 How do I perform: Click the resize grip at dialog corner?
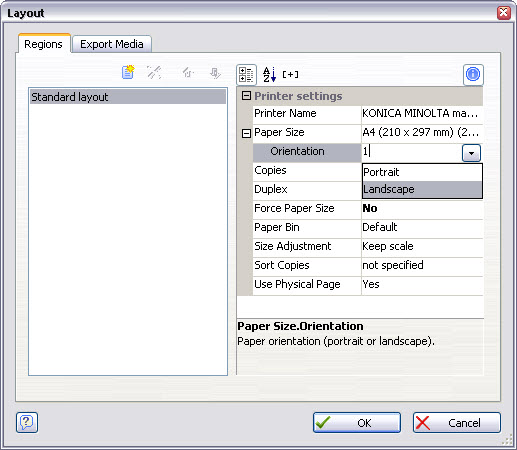pyautogui.click(x=507, y=440)
